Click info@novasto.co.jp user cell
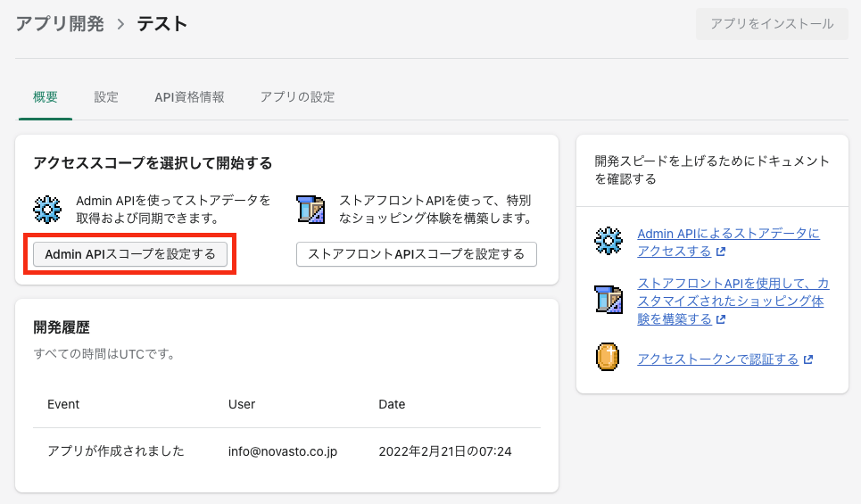This screenshot has height=504, width=861. pos(283,451)
